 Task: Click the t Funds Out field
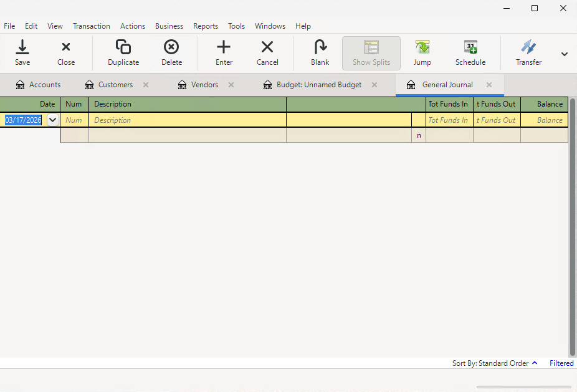point(497,120)
